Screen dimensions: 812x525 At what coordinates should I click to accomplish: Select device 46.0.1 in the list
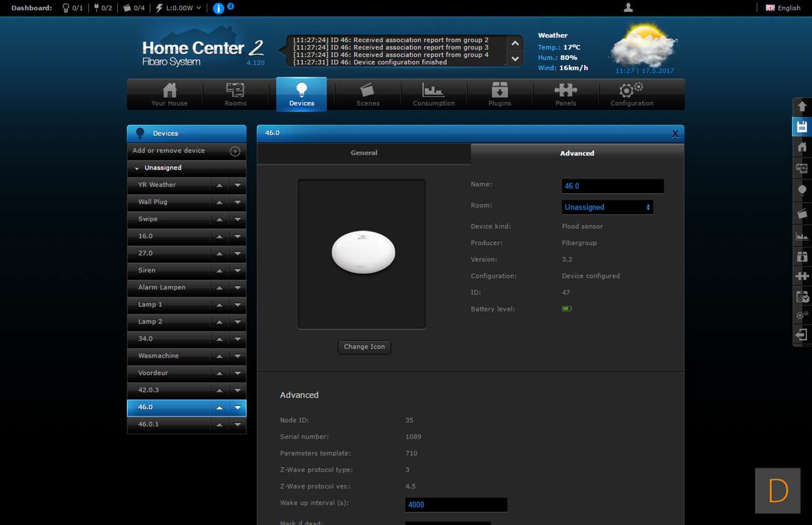149,424
